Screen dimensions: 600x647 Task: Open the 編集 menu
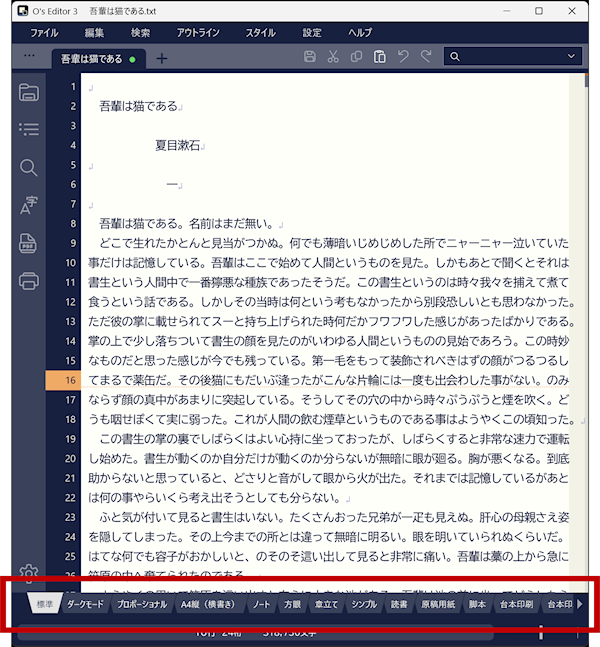click(94, 33)
